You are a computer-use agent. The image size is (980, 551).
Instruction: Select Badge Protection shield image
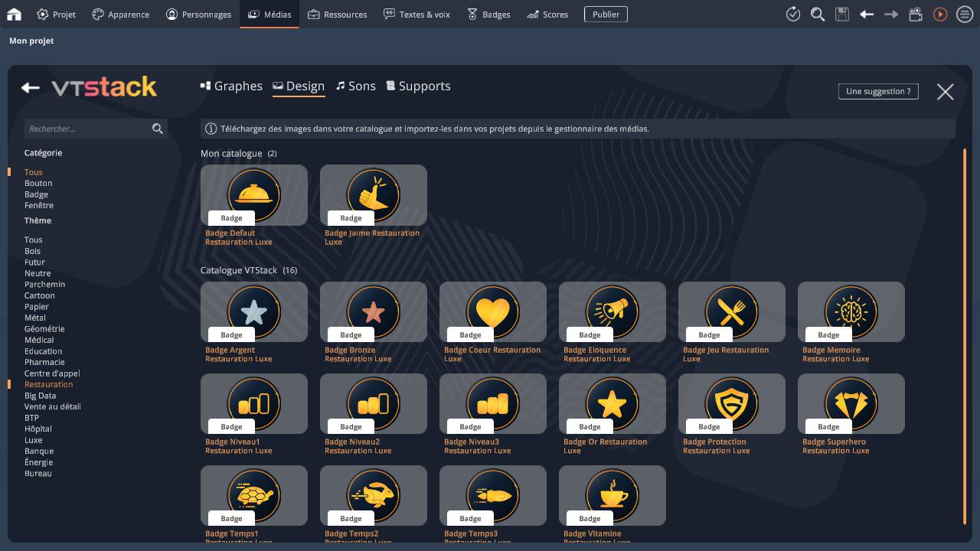pyautogui.click(x=732, y=403)
